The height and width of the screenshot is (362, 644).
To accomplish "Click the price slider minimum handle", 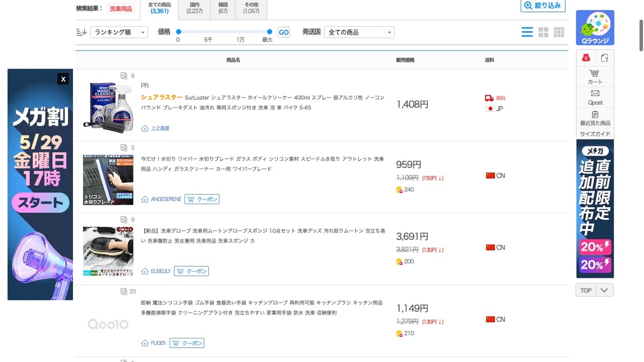I will 179,32.
